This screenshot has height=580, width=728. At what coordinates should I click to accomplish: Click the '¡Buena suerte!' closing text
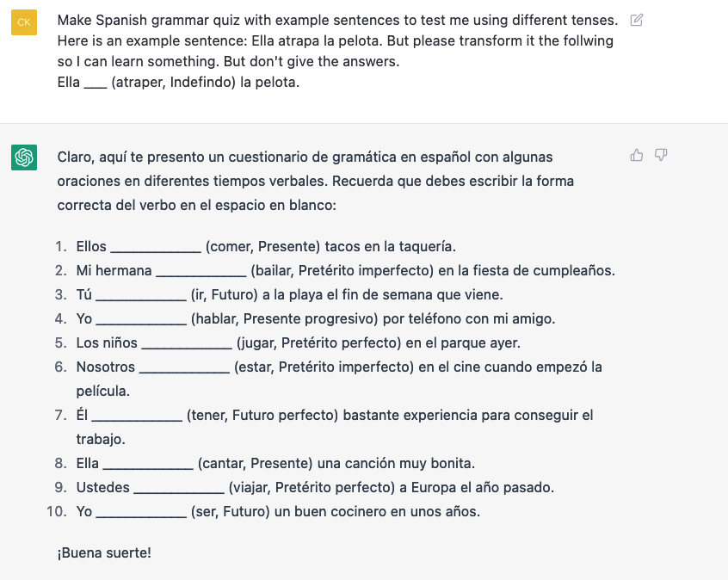point(104,552)
